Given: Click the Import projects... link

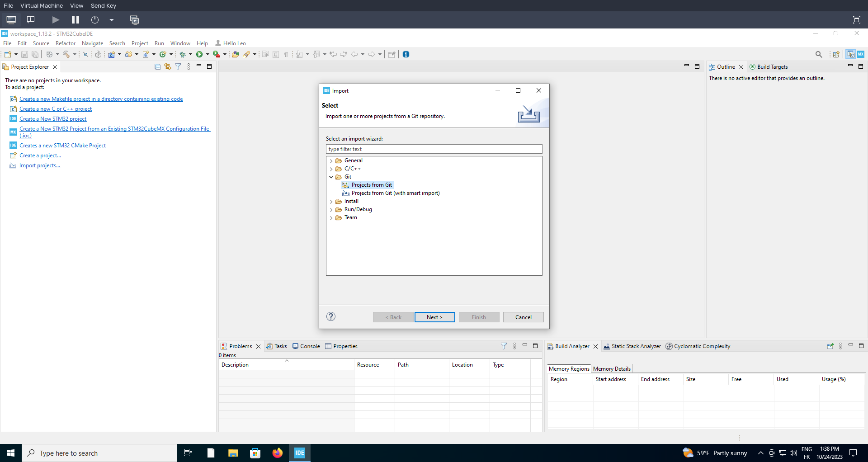Looking at the screenshot, I should point(40,165).
